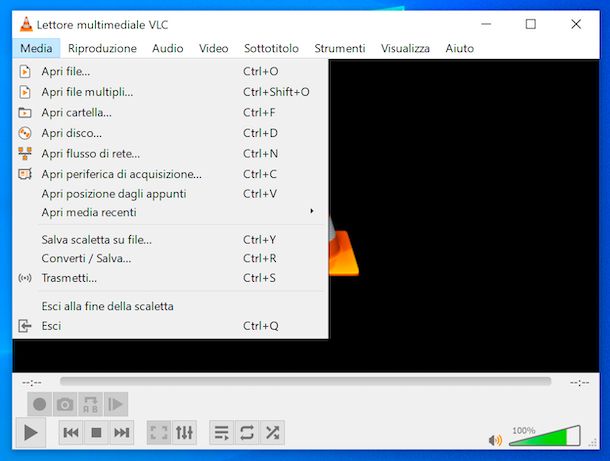Select Salva scaletta su file...
The height and width of the screenshot is (461, 610).
click(x=170, y=240)
